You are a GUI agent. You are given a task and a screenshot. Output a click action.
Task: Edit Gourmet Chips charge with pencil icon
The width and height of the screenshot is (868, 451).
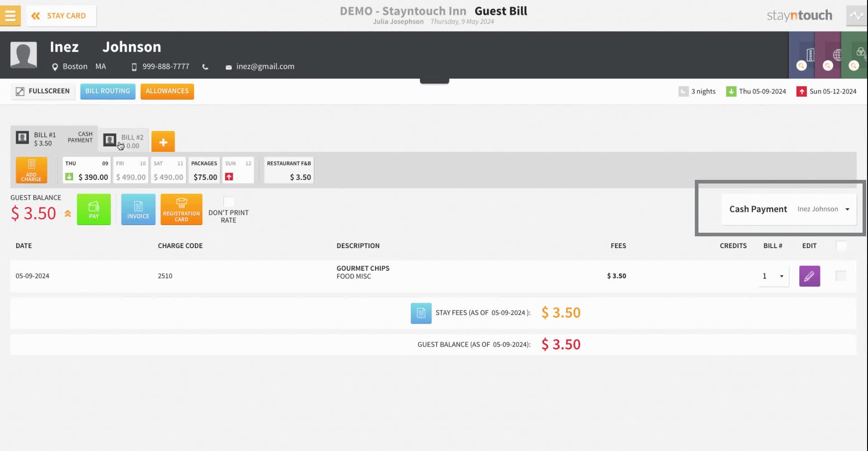point(810,276)
